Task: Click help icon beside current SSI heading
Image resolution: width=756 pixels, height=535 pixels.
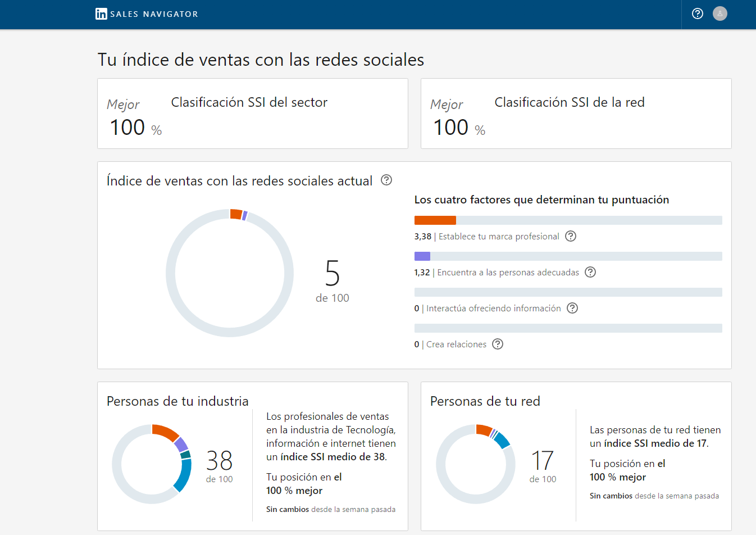Action: point(386,180)
